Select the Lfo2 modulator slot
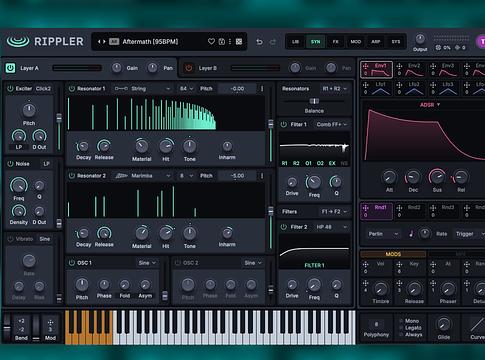The width and height of the screenshot is (485, 360). (410, 89)
